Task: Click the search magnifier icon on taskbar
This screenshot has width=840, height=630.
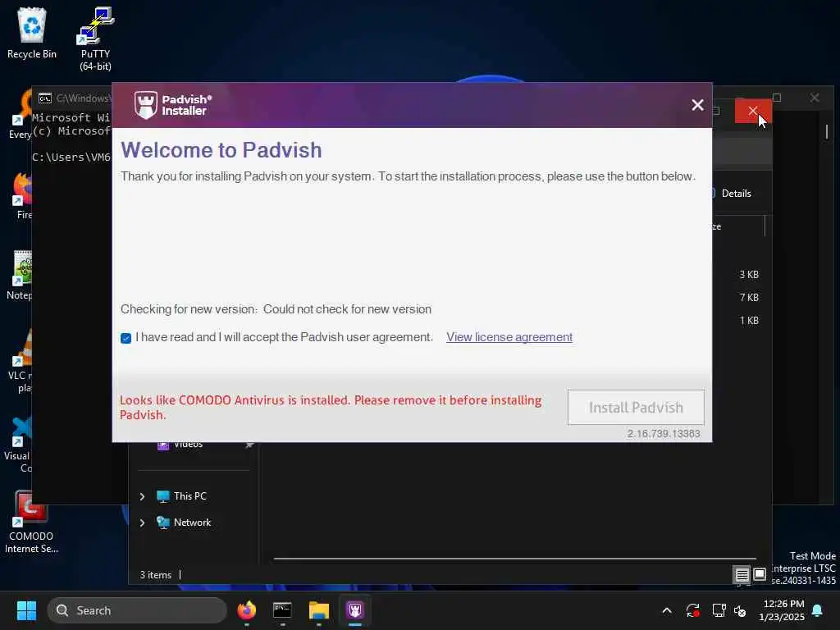Action: point(62,610)
